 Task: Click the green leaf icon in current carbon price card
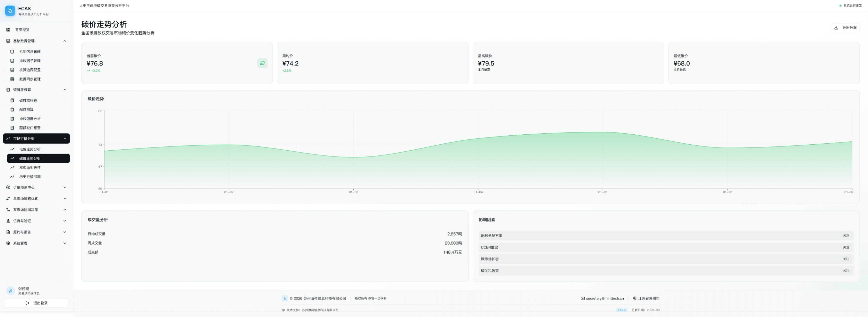[x=262, y=63]
